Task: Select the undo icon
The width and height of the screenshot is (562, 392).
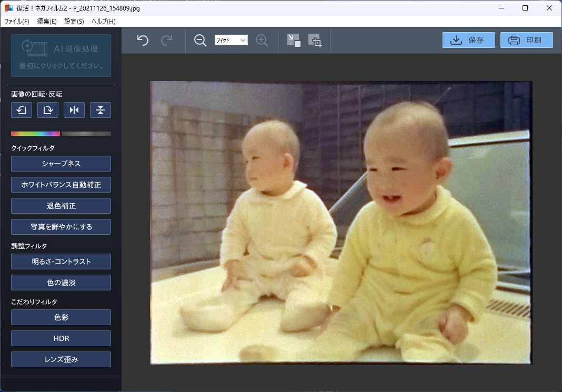Action: pos(142,40)
